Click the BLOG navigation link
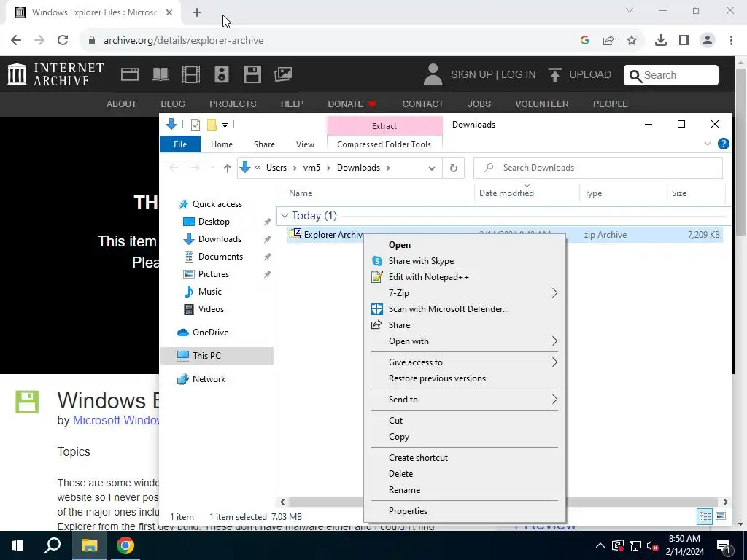The image size is (747, 560). [173, 104]
